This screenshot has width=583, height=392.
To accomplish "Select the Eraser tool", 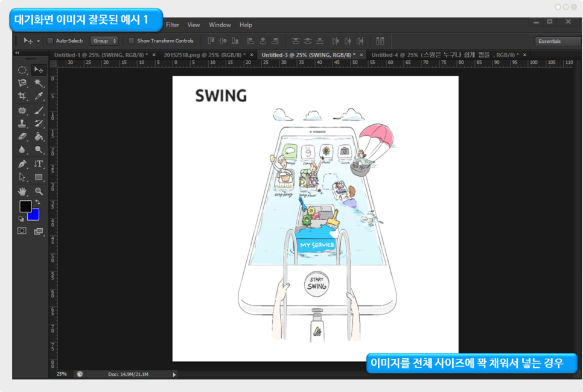I will point(22,137).
